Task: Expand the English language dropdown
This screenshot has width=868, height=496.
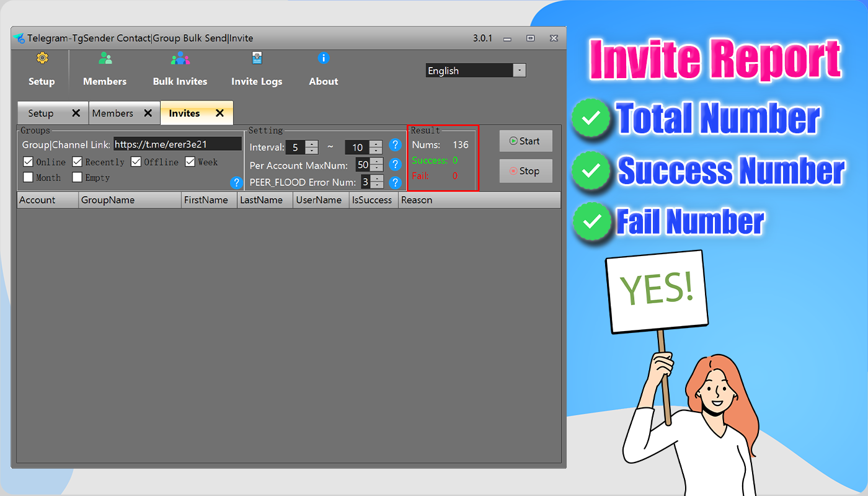Action: coord(519,71)
